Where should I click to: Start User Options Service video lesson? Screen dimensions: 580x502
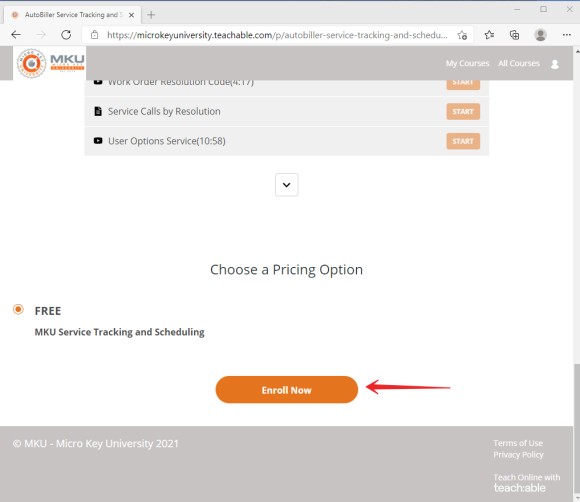pos(463,141)
